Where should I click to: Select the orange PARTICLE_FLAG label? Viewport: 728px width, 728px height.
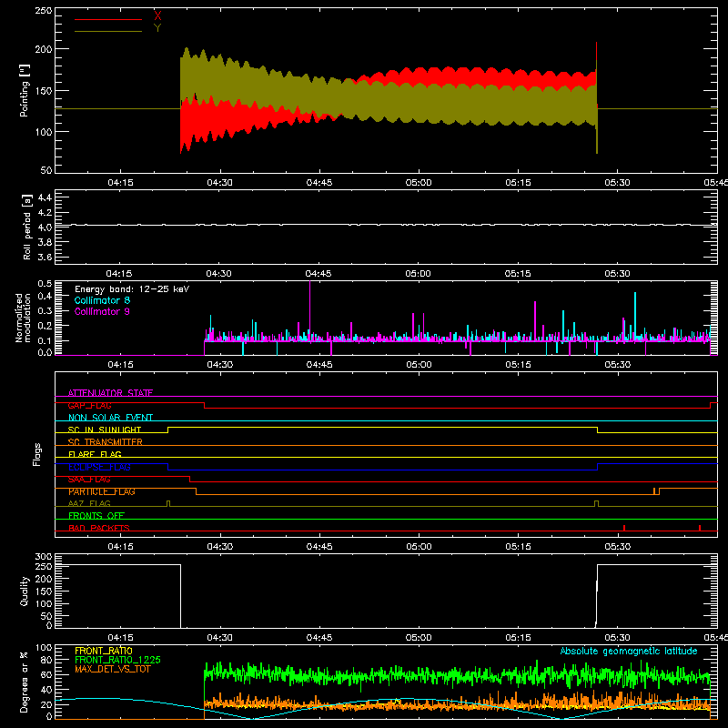click(102, 491)
